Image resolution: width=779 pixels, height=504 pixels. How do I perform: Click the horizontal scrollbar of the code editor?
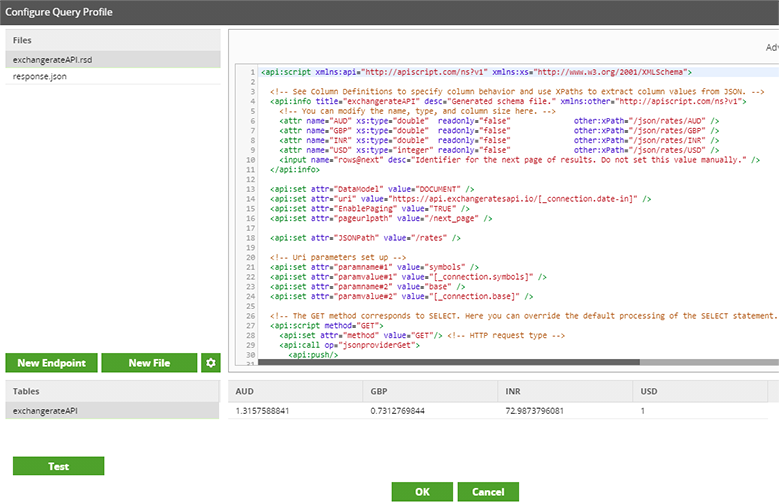449,362
